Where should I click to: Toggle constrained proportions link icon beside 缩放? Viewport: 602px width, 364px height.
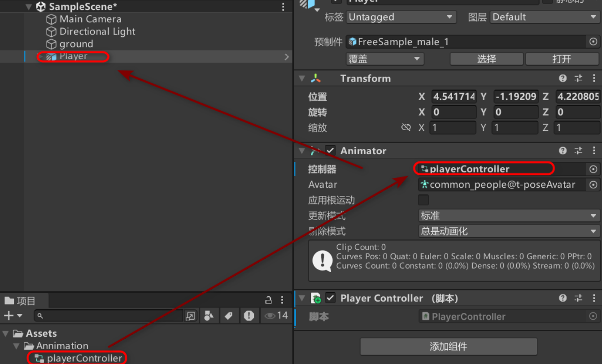pyautogui.click(x=406, y=128)
